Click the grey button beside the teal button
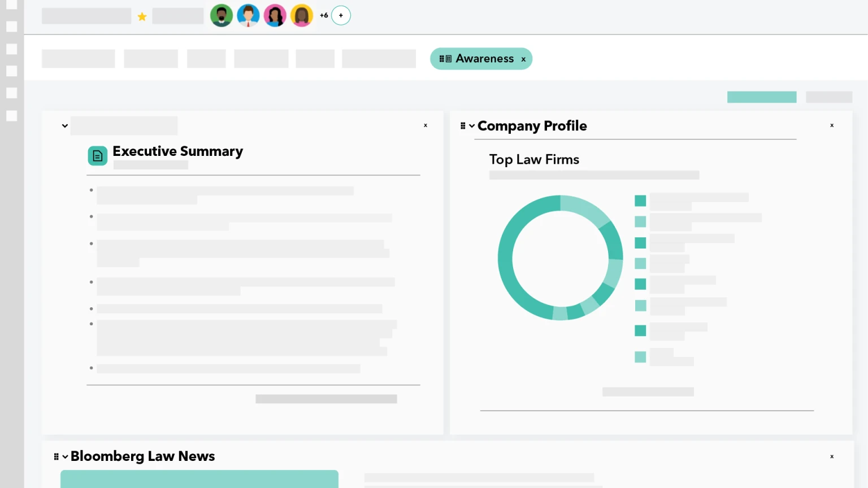This screenshot has height=488, width=868. click(829, 97)
